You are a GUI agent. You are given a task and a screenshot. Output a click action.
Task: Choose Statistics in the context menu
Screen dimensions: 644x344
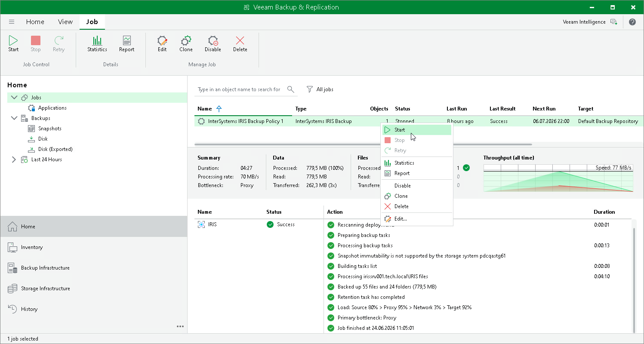[417, 163]
